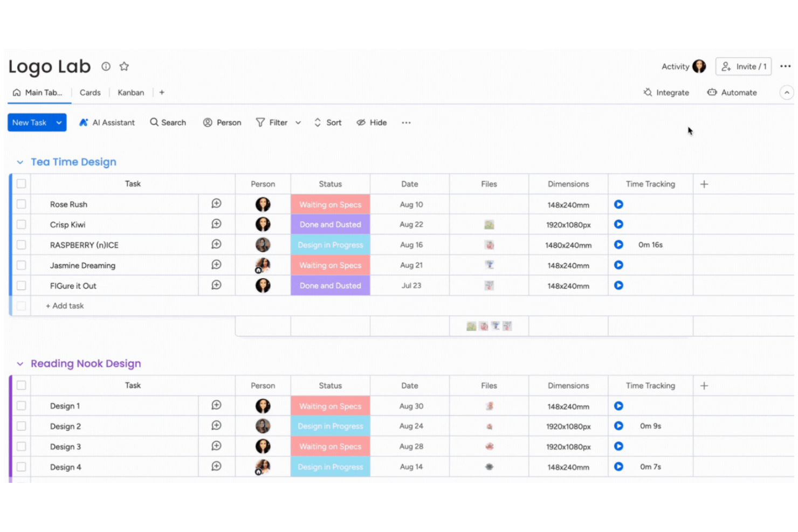Select all tasks in Tea Time Design group
Viewport: 798px width, 532px height.
pyautogui.click(x=21, y=183)
